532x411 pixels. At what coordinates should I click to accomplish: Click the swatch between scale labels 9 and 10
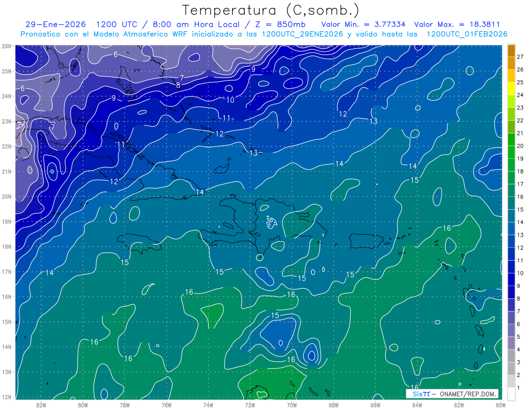(512, 279)
